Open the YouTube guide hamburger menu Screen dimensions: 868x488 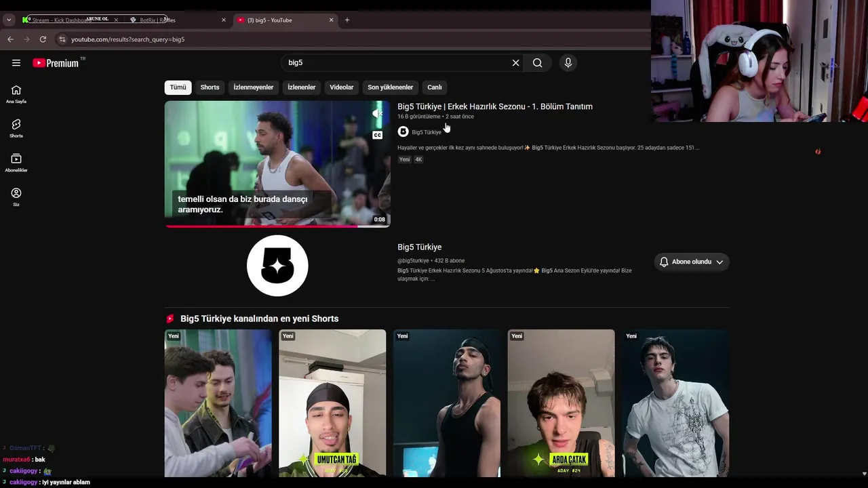tap(16, 63)
